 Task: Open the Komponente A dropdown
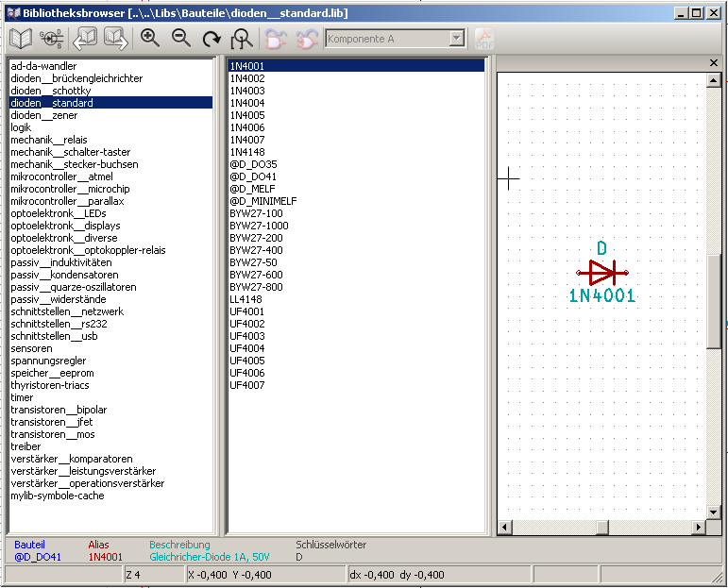click(x=457, y=39)
